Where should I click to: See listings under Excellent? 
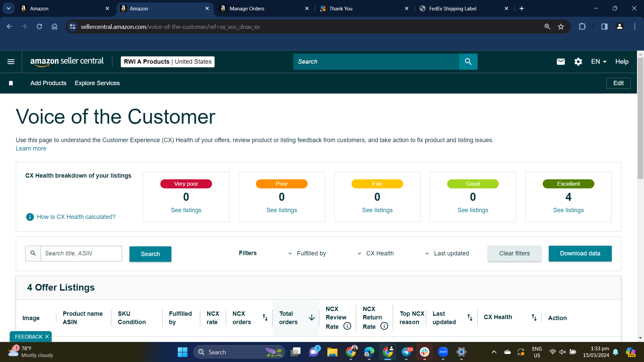click(x=569, y=210)
